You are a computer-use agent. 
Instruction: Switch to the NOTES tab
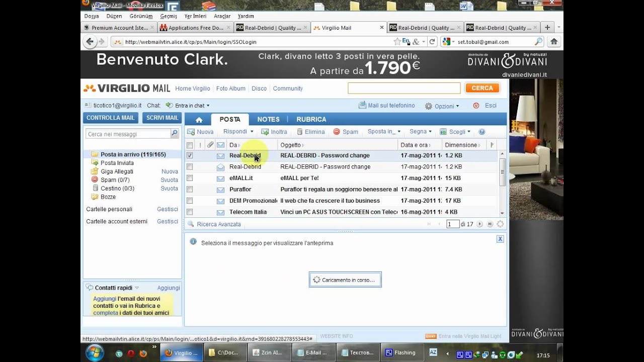(x=268, y=120)
